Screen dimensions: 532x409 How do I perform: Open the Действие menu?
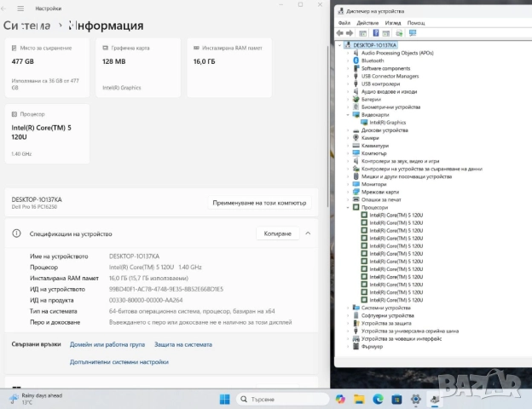(367, 23)
